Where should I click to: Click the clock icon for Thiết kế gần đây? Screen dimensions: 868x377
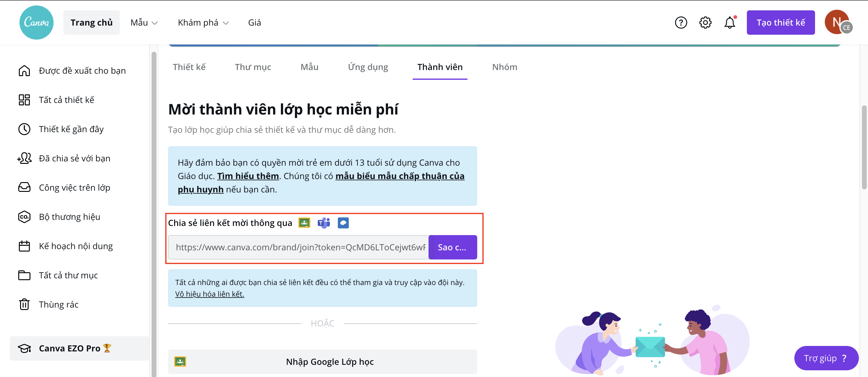pyautogui.click(x=24, y=129)
